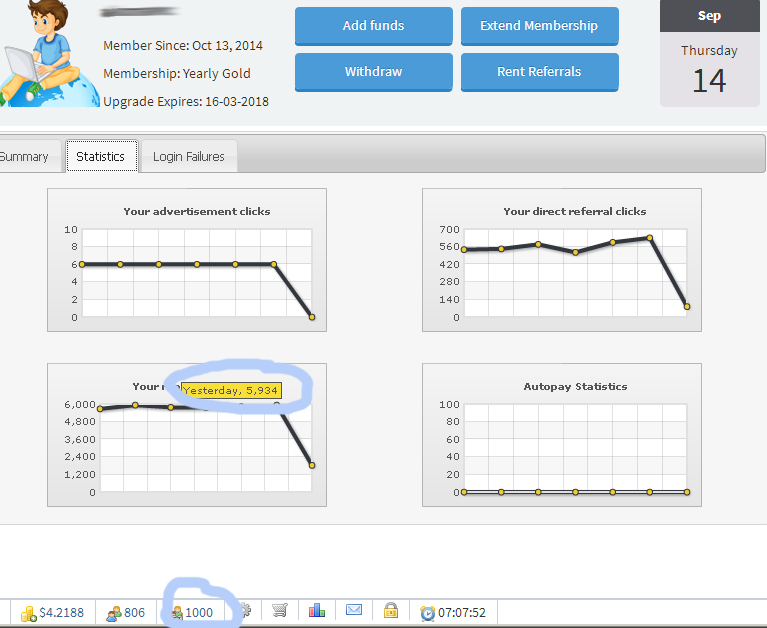The image size is (767, 628).
Task: Select the Statistics tab
Action: click(101, 157)
